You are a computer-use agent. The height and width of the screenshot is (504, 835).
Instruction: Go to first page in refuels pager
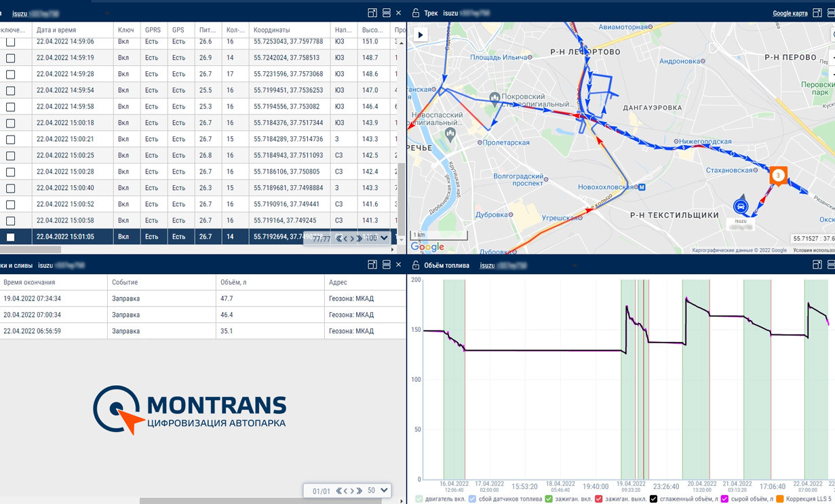coord(338,490)
